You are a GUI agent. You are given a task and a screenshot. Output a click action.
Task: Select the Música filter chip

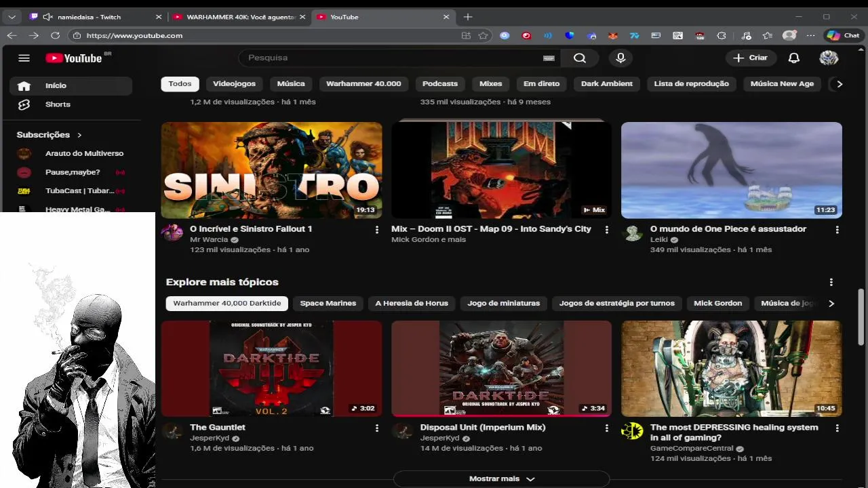click(x=291, y=83)
